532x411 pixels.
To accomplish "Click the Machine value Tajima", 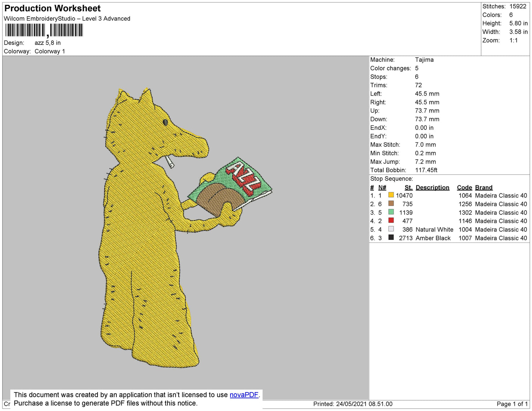I will [424, 60].
